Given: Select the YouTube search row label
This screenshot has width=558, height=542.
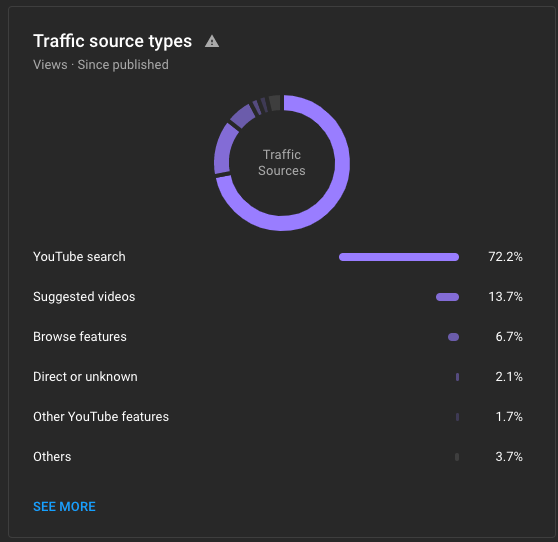Looking at the screenshot, I should [x=79, y=257].
